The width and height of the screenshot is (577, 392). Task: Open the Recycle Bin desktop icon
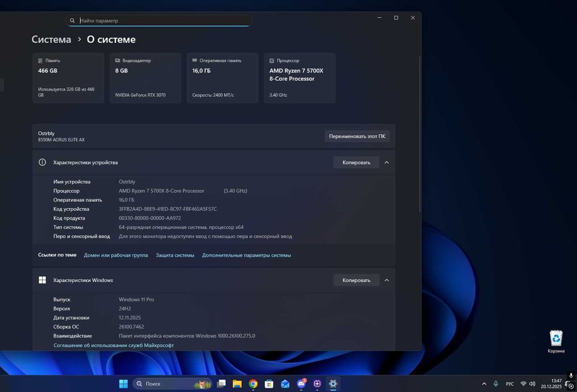556,341
